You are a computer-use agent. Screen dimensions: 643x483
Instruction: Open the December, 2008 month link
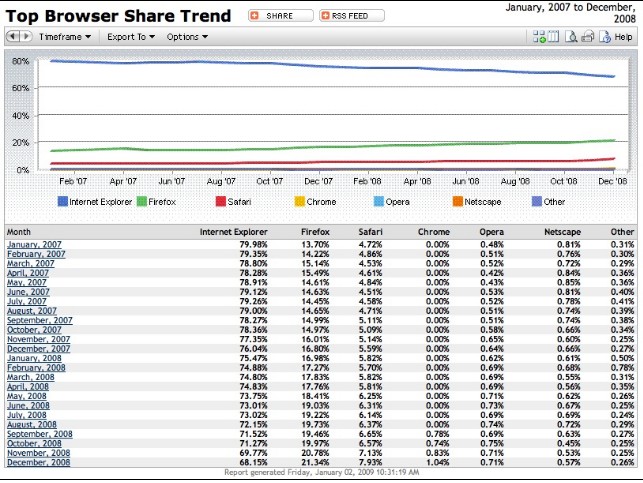coord(39,462)
